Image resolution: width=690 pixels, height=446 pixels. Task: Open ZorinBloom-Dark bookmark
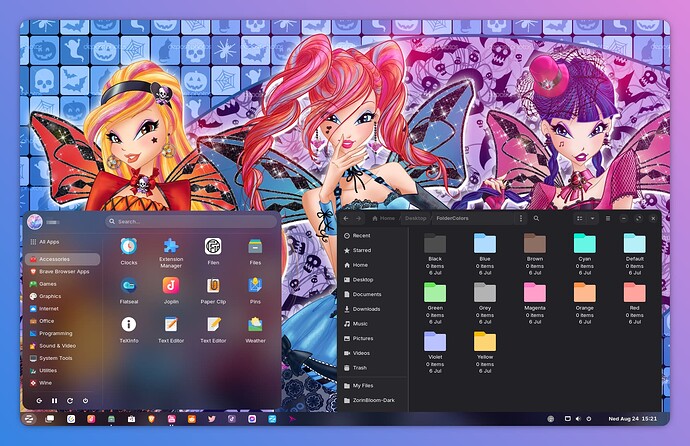coord(373,401)
